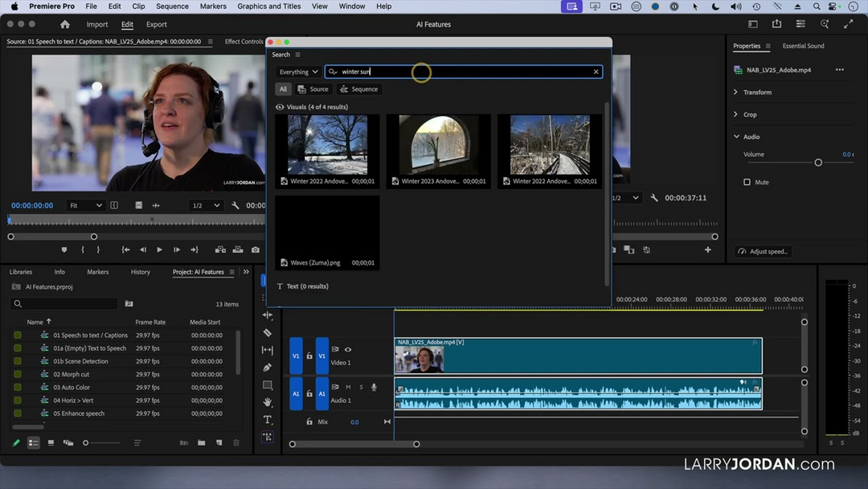This screenshot has width=868, height=489.
Task: Select the Type tool in the toolbar
Action: pyautogui.click(x=268, y=420)
